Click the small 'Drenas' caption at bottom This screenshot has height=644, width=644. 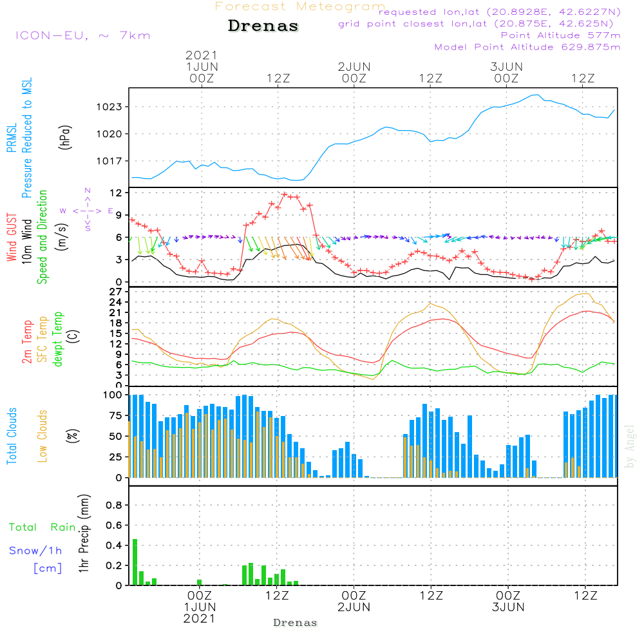pyautogui.click(x=296, y=623)
